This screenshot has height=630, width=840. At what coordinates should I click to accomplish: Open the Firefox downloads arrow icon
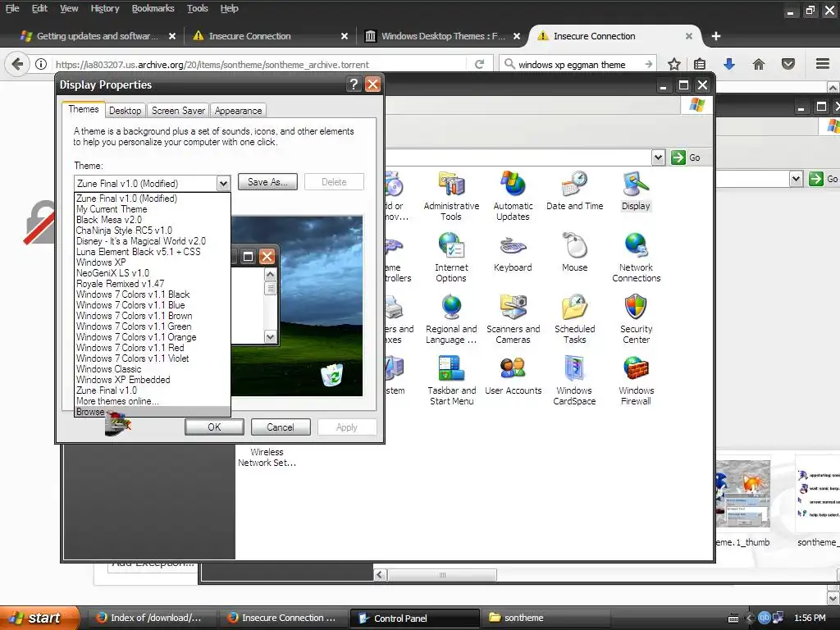(x=729, y=64)
